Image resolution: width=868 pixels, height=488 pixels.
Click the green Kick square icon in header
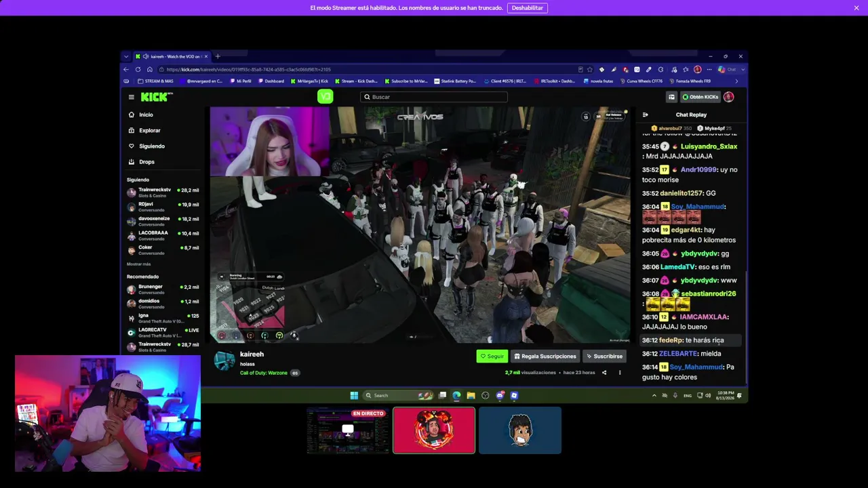pos(325,97)
